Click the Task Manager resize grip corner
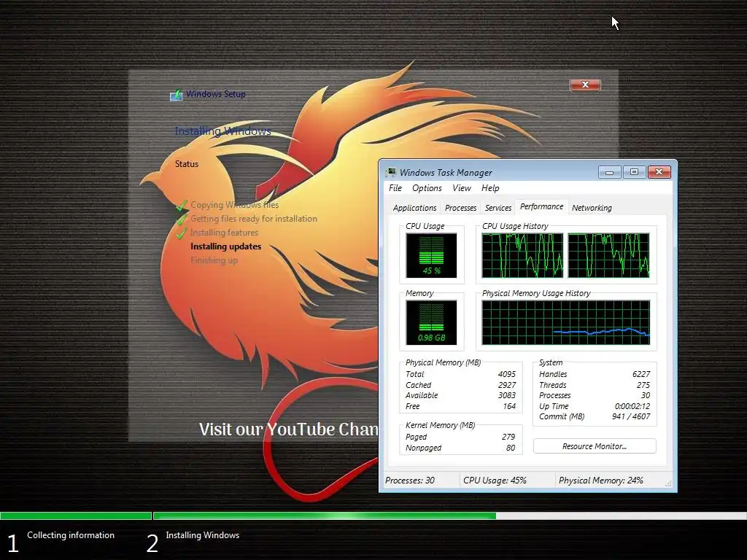 point(668,484)
